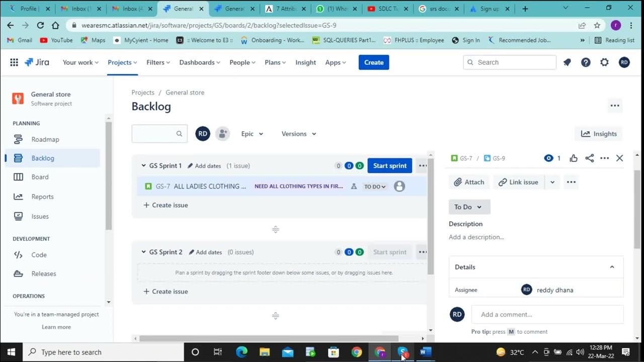Click the Jira Search field in top navigation

(x=509, y=62)
